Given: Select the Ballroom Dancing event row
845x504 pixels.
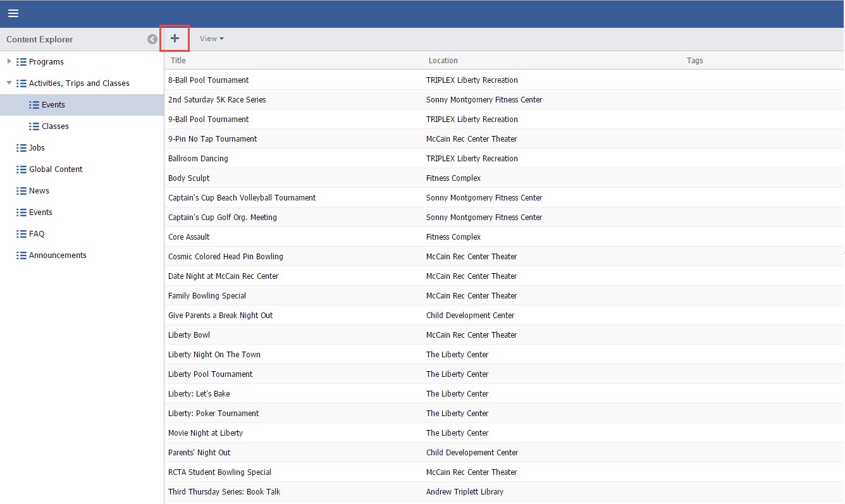Looking at the screenshot, I should pos(198,159).
